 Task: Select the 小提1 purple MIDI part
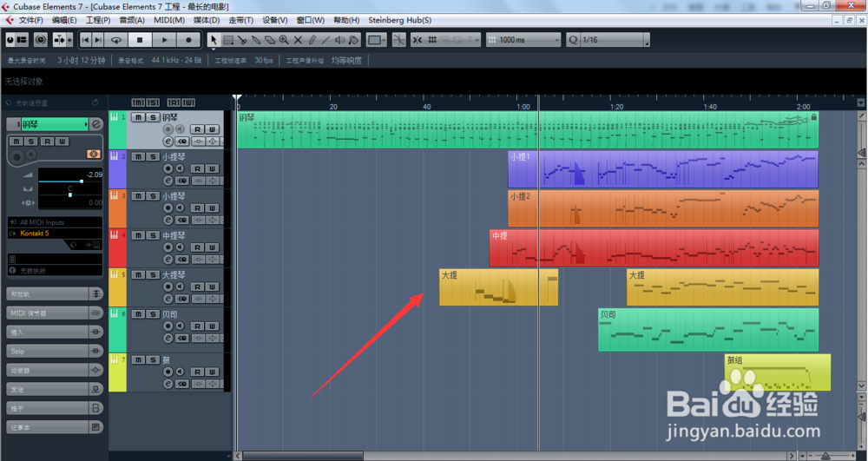tap(662, 169)
